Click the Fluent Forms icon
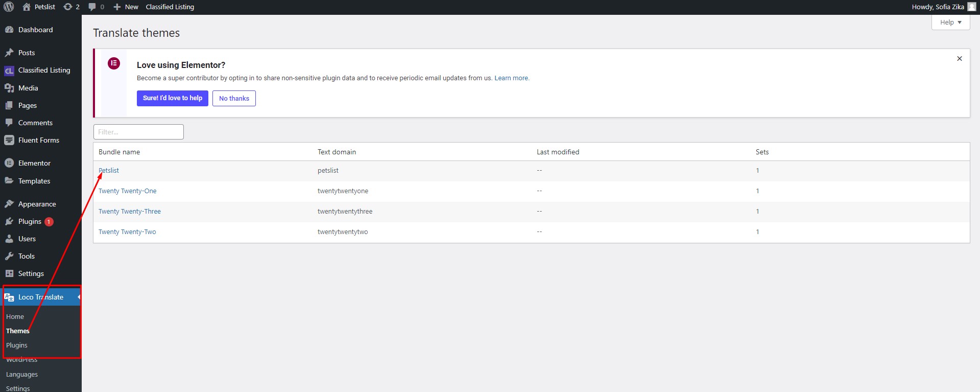Screen dimensions: 980x392 tap(9, 140)
